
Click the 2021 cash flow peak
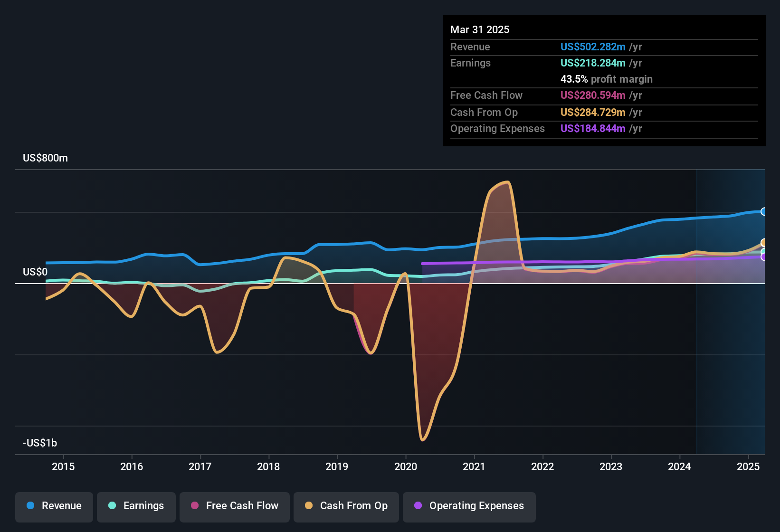(x=508, y=182)
